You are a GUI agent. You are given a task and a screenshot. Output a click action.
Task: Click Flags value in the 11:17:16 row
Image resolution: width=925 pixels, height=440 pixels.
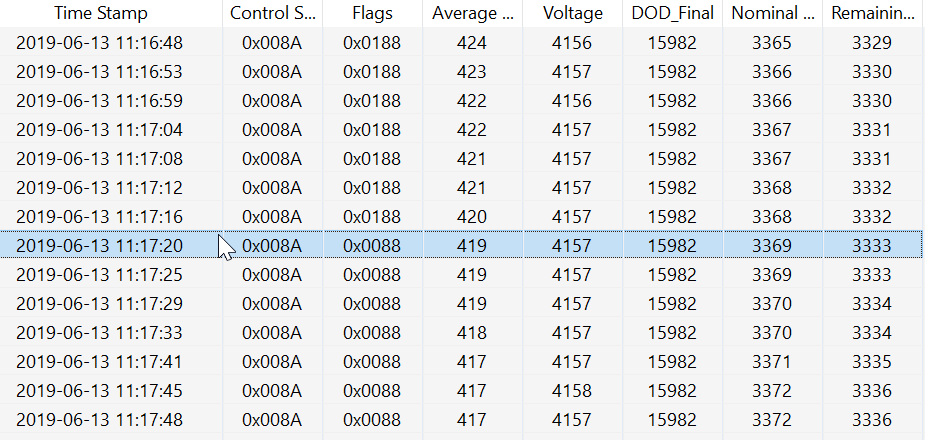coord(372,216)
